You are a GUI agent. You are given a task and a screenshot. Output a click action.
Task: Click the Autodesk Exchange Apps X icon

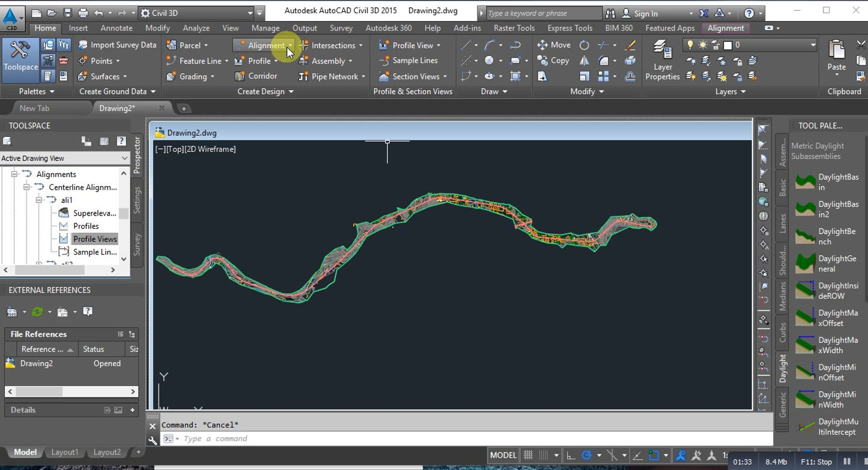pyautogui.click(x=704, y=13)
